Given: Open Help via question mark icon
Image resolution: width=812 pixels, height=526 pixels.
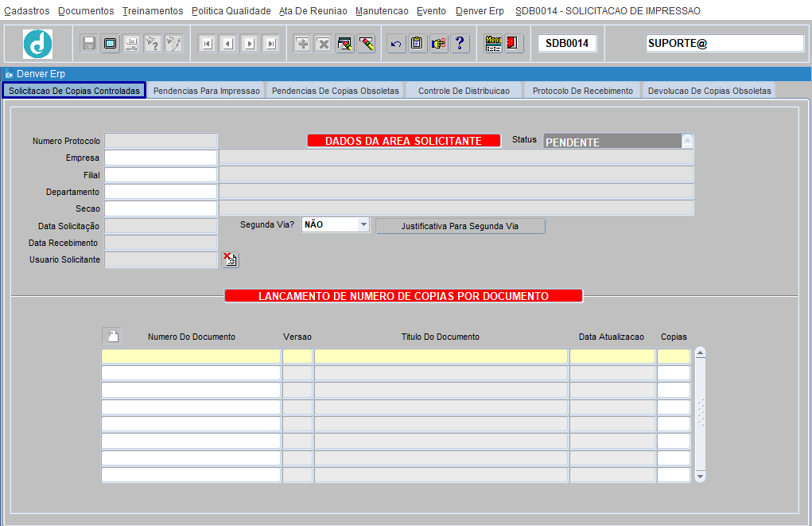Looking at the screenshot, I should coord(460,44).
